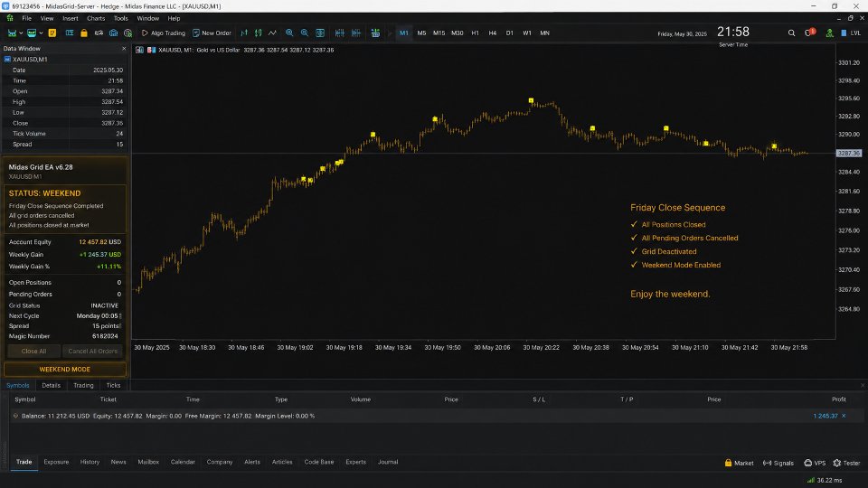868x488 pixels.
Task: Open VPS from status bar
Action: (x=815, y=463)
